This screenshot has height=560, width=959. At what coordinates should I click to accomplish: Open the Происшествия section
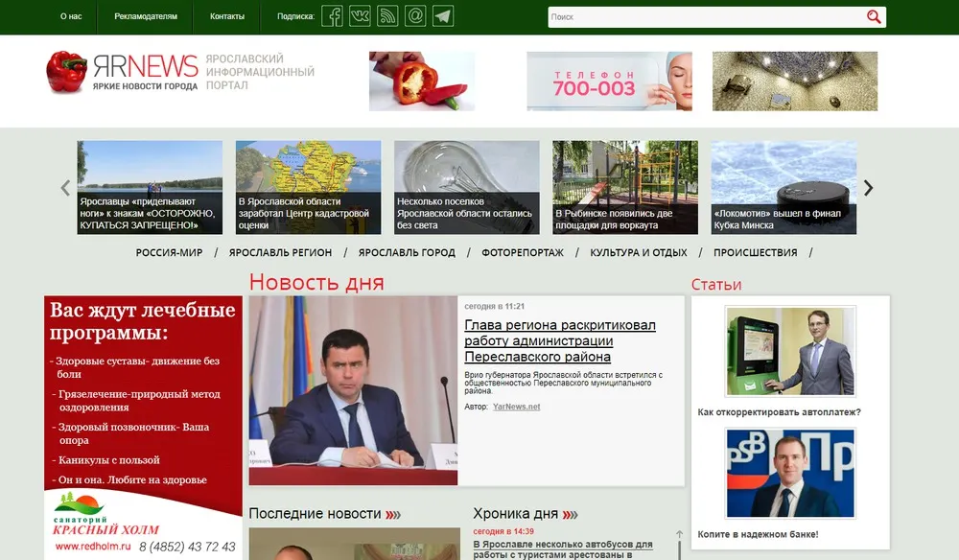756,252
